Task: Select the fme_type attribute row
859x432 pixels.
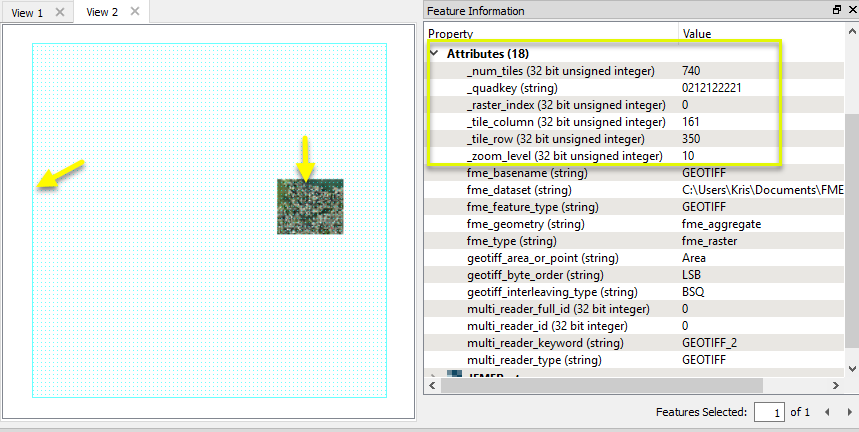Action: click(x=635, y=241)
